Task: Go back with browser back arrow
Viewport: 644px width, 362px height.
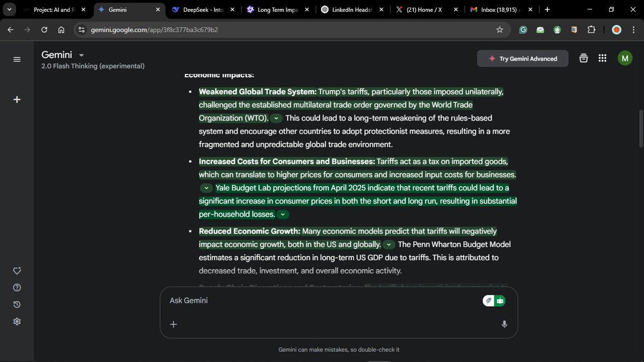Action: pos(11,30)
